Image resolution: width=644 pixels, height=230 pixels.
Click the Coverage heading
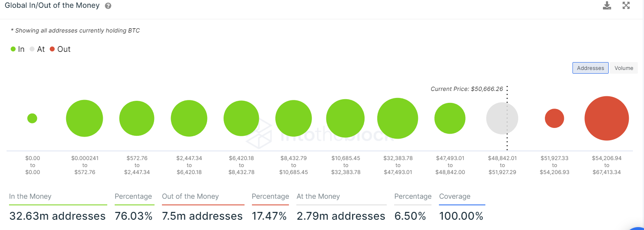point(455,197)
